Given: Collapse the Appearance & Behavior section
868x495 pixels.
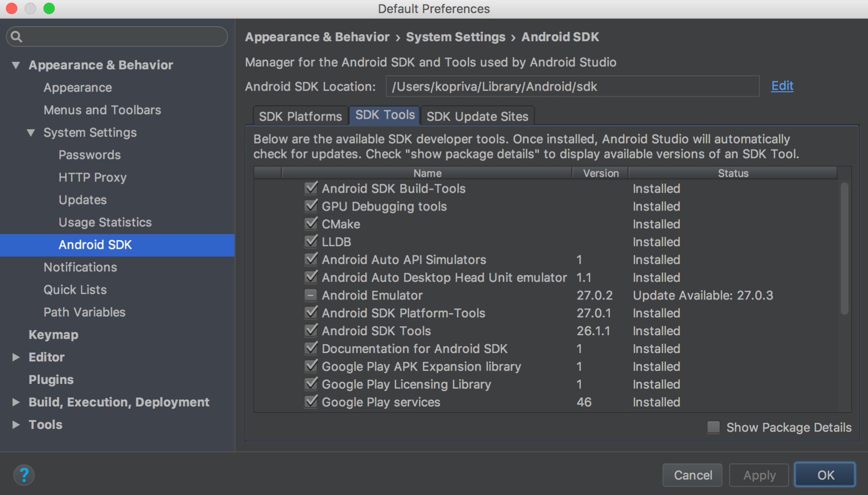Looking at the screenshot, I should tap(15, 65).
